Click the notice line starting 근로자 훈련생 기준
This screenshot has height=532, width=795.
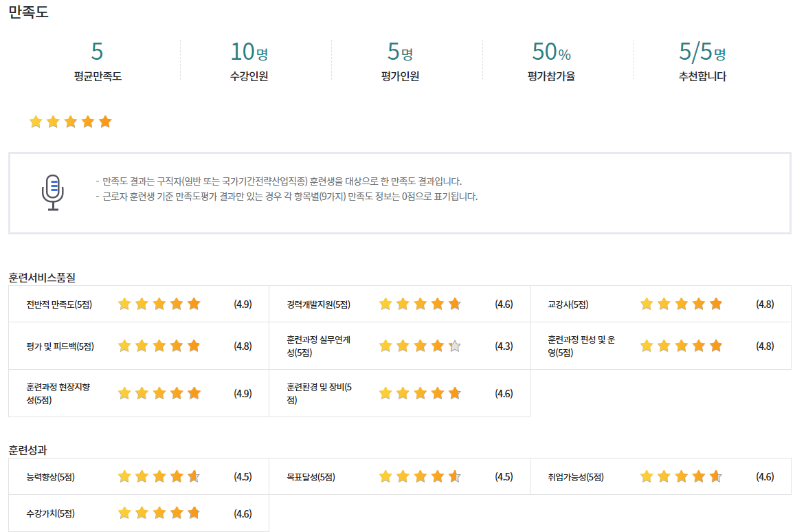(287, 197)
